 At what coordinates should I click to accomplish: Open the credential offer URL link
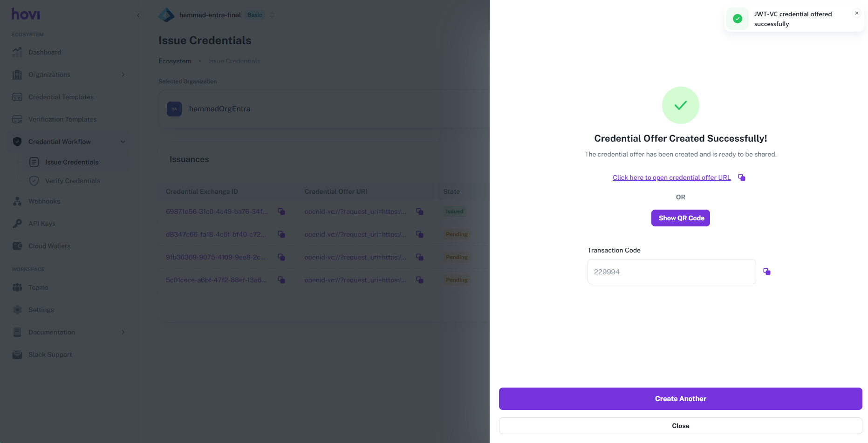[x=671, y=177]
